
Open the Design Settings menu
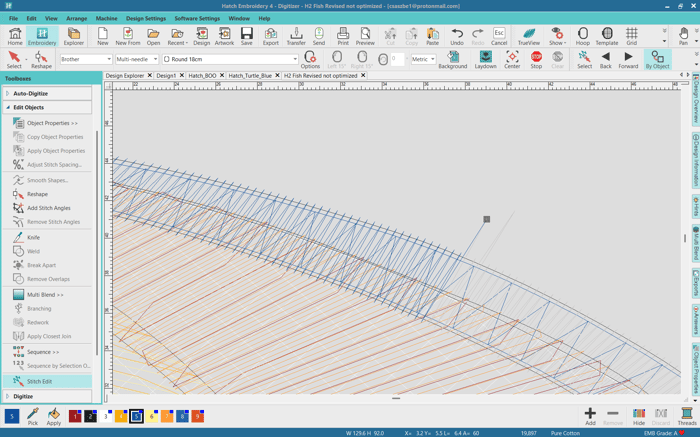(146, 18)
